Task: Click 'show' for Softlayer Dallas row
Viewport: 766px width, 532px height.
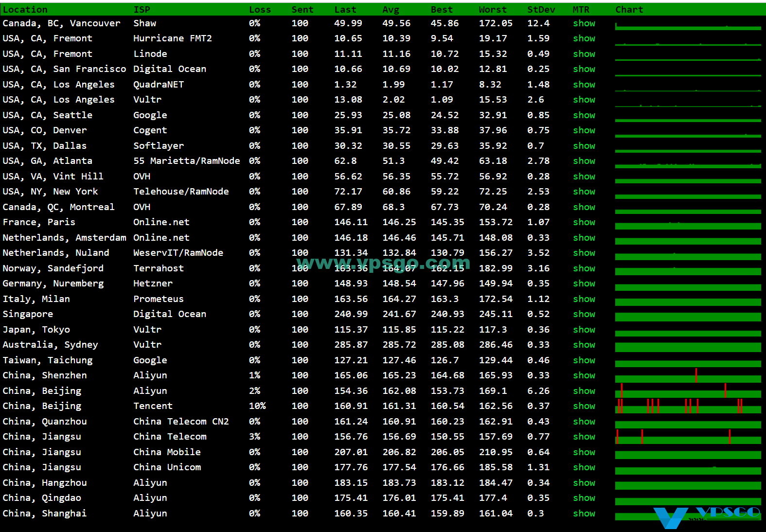Action: [584, 146]
